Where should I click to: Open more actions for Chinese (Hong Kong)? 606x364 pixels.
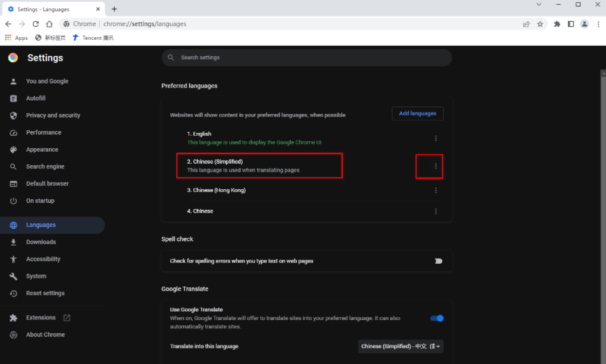pos(436,190)
